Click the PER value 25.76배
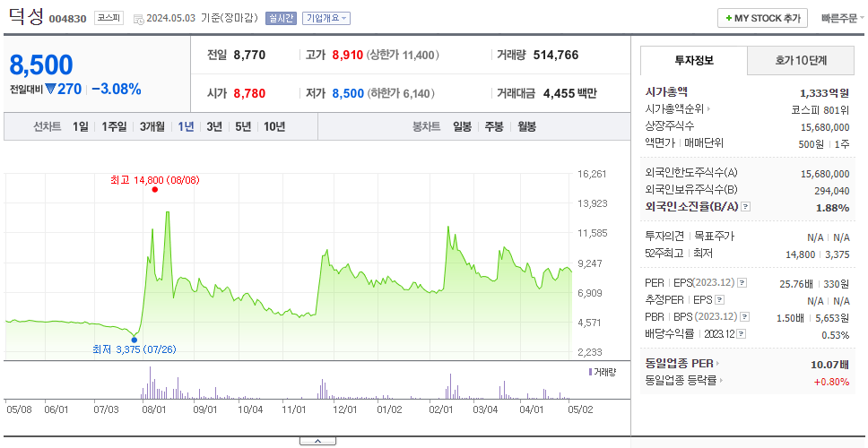 coord(796,284)
